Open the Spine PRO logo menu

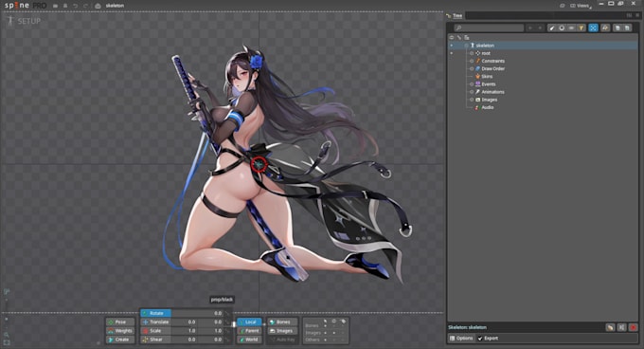25,6
